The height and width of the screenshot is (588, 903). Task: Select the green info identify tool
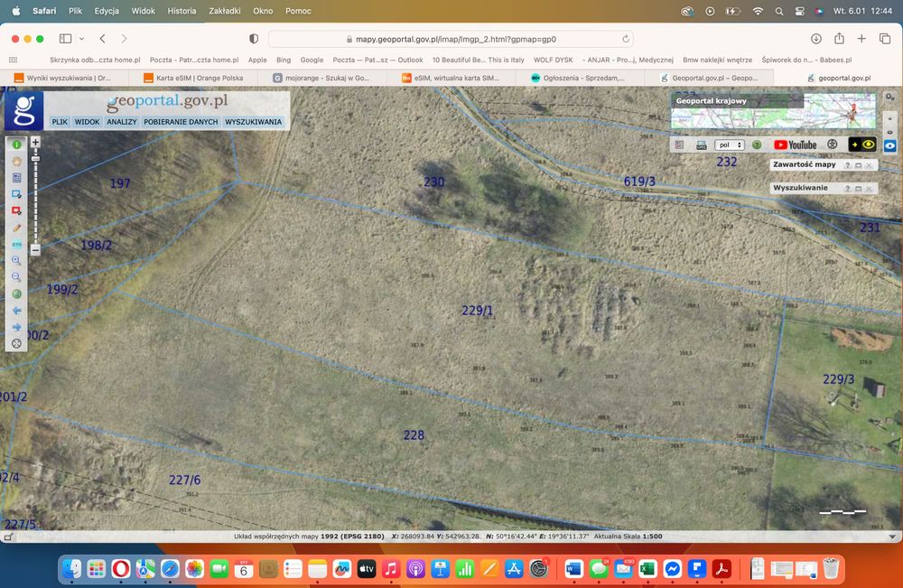16,145
